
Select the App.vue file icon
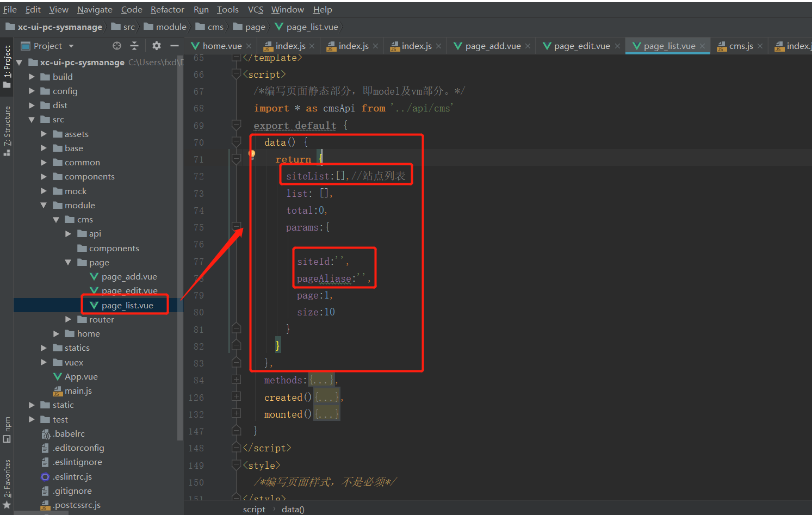tap(58, 376)
